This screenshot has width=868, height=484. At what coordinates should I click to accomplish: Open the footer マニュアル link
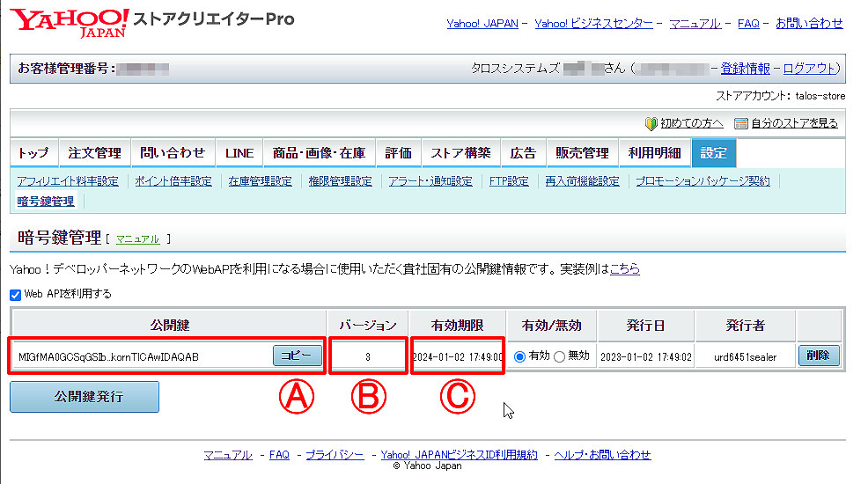[227, 455]
